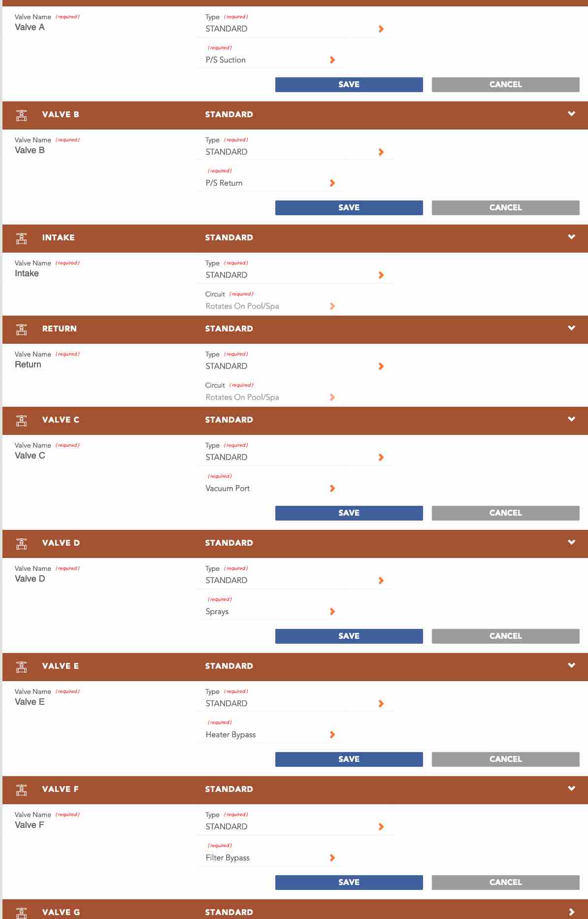The image size is (588, 919).
Task: Collapse the INTAKE section chevron
Action: pos(571,237)
